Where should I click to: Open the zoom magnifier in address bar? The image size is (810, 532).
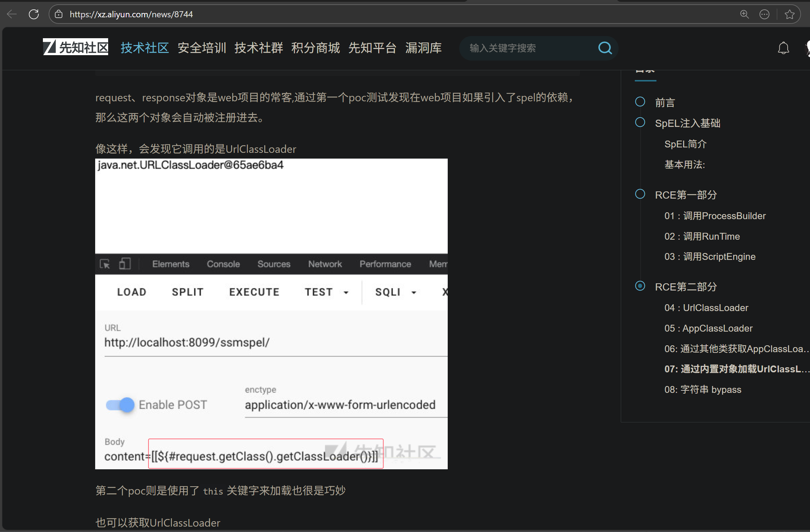[x=744, y=14]
